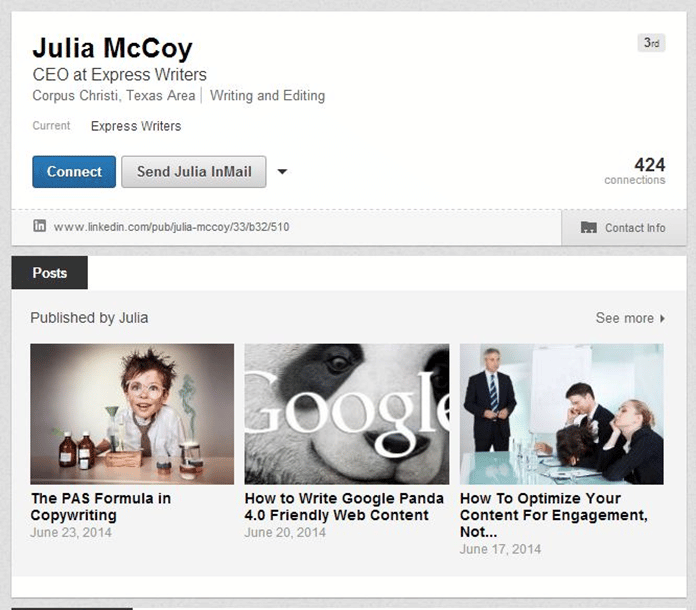
Task: Click the 'June 20, 2014' post date
Action: coord(285,532)
